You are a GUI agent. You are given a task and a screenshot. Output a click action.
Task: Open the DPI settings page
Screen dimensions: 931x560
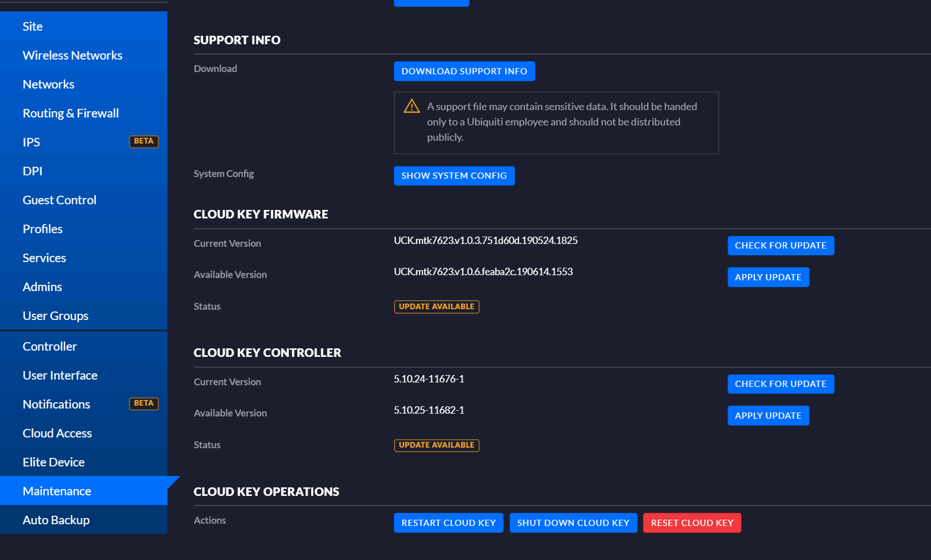point(32,171)
